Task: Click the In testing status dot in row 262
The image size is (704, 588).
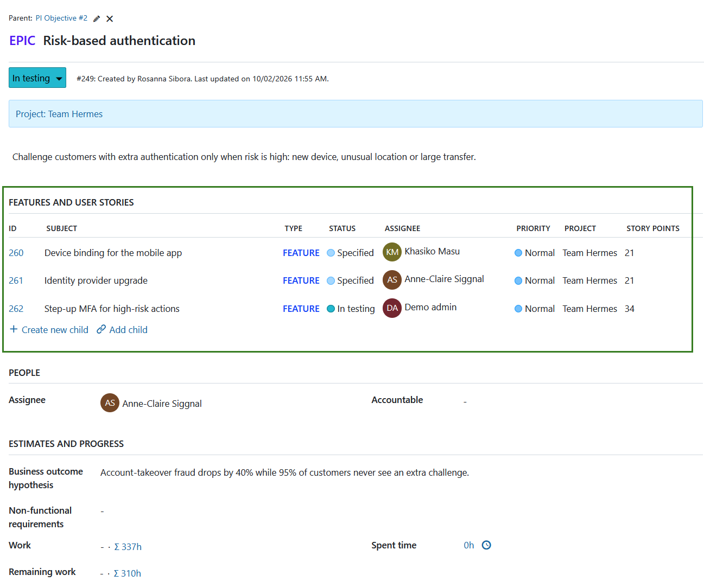Action: 331,309
